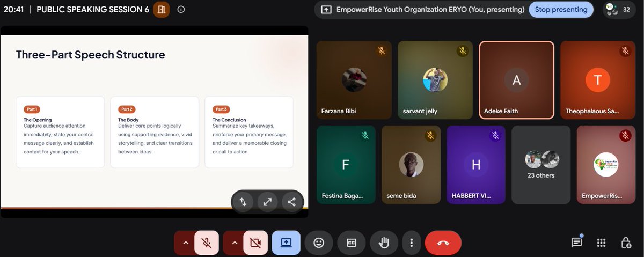This screenshot has width=644, height=257.
Task: Select Theophalaous participant tile
Action: point(598,79)
